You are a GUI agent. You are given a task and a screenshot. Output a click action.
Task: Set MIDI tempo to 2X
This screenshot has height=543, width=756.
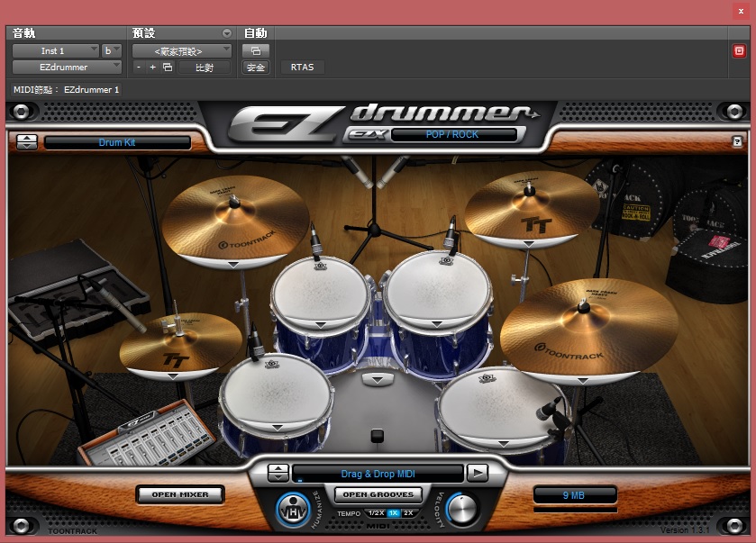click(408, 513)
